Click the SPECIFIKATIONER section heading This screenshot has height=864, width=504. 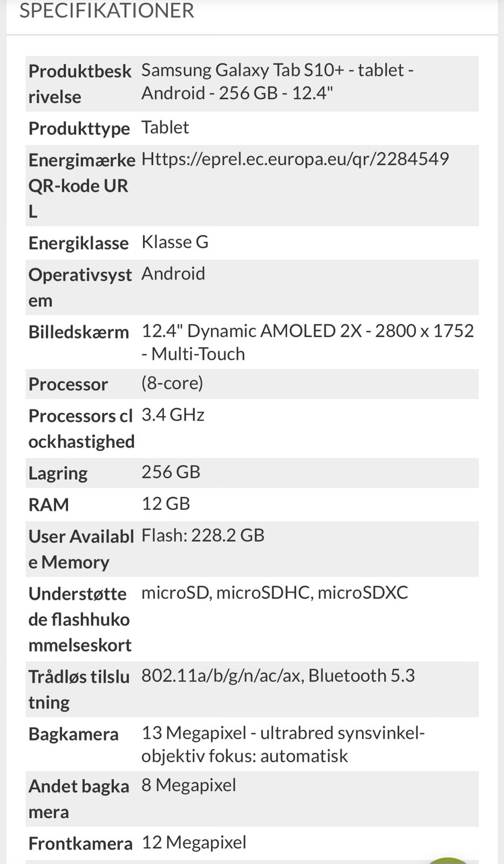(x=107, y=11)
